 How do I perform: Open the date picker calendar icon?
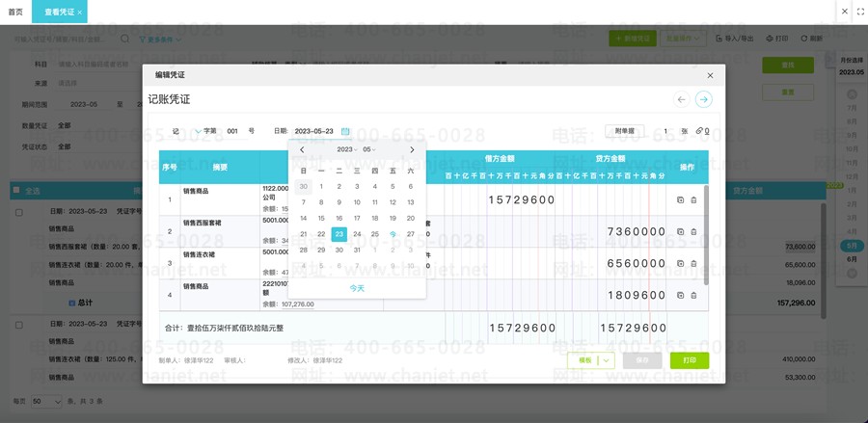[x=345, y=131]
